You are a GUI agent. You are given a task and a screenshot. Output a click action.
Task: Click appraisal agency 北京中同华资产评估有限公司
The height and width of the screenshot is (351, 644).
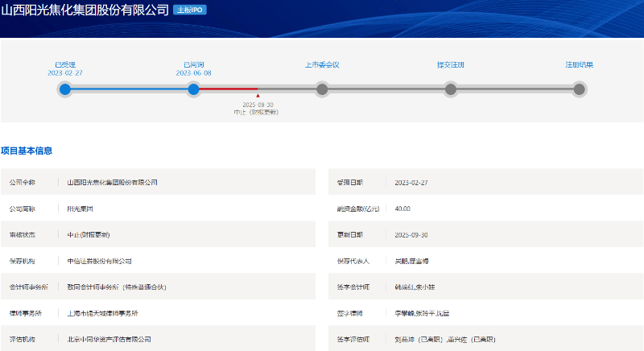[109, 339]
